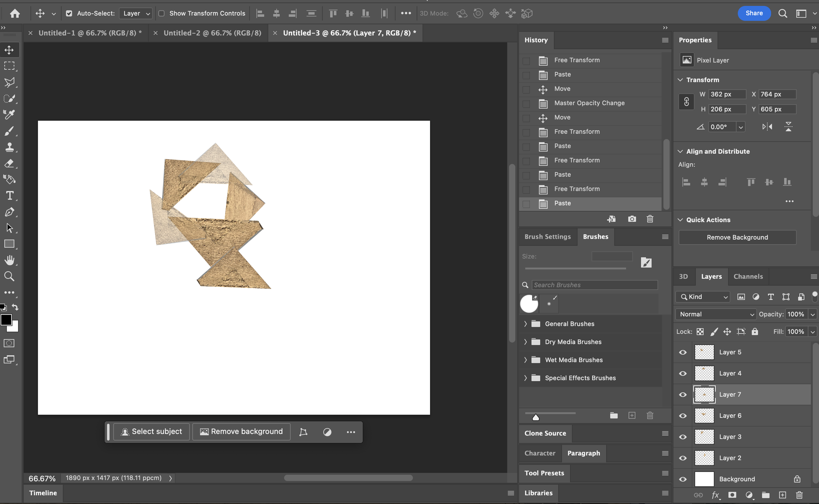This screenshot has height=504, width=819.
Task: Collapse the Quick Actions section
Action: 680,220
